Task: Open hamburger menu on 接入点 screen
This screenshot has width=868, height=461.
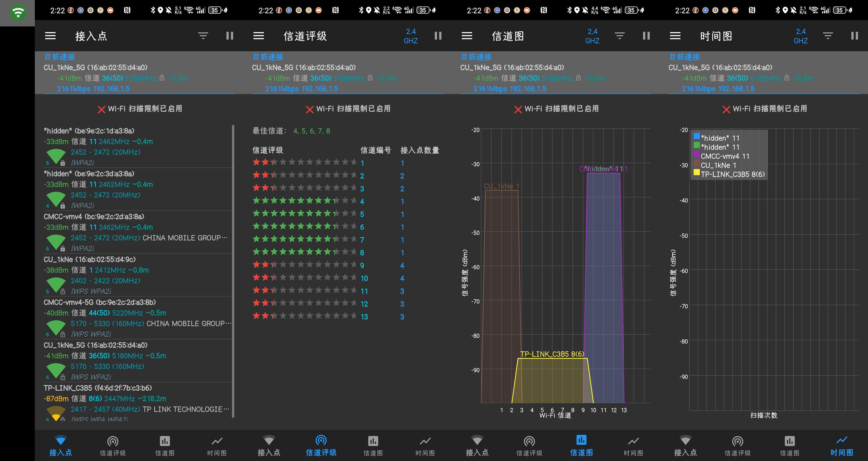Action: coord(50,36)
